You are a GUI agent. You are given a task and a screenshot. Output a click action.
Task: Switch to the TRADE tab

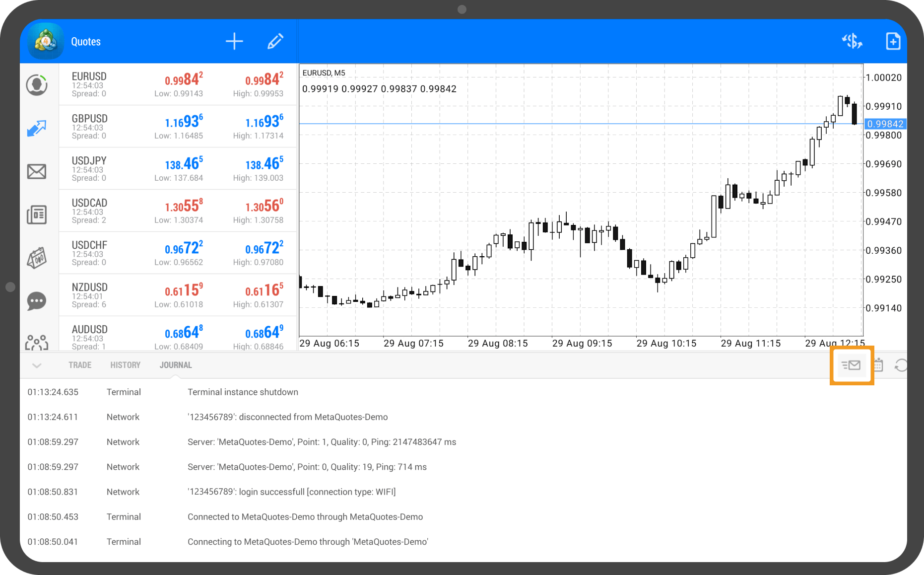pos(80,365)
